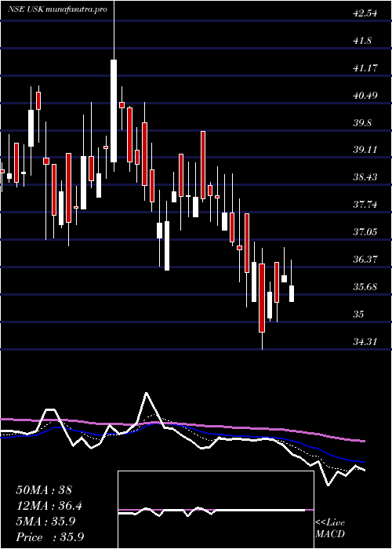
Task: Select the 37.05 price axis label
Action: [x=365, y=232]
